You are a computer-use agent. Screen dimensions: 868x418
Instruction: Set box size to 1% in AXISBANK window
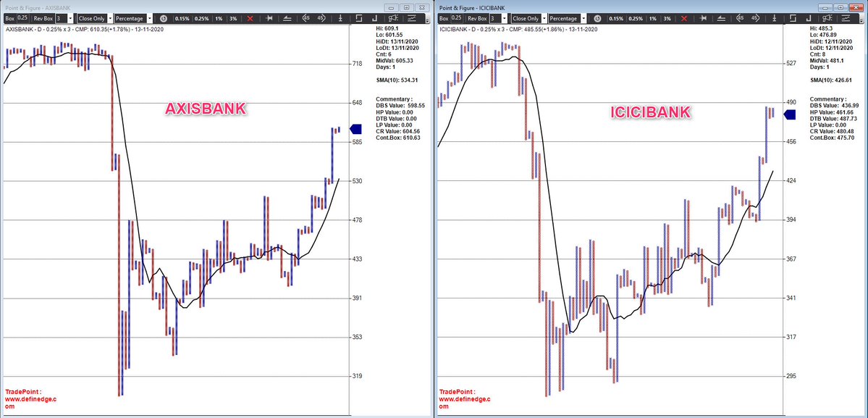click(x=219, y=18)
